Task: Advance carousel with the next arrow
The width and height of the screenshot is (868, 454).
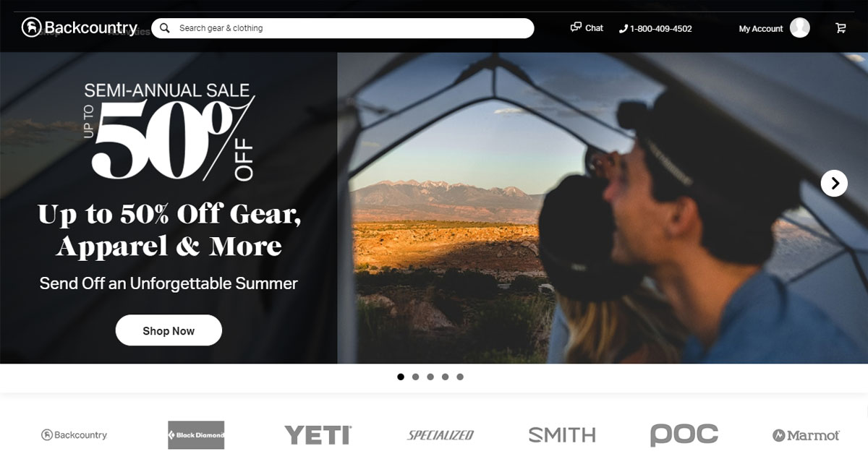Action: pos(834,183)
